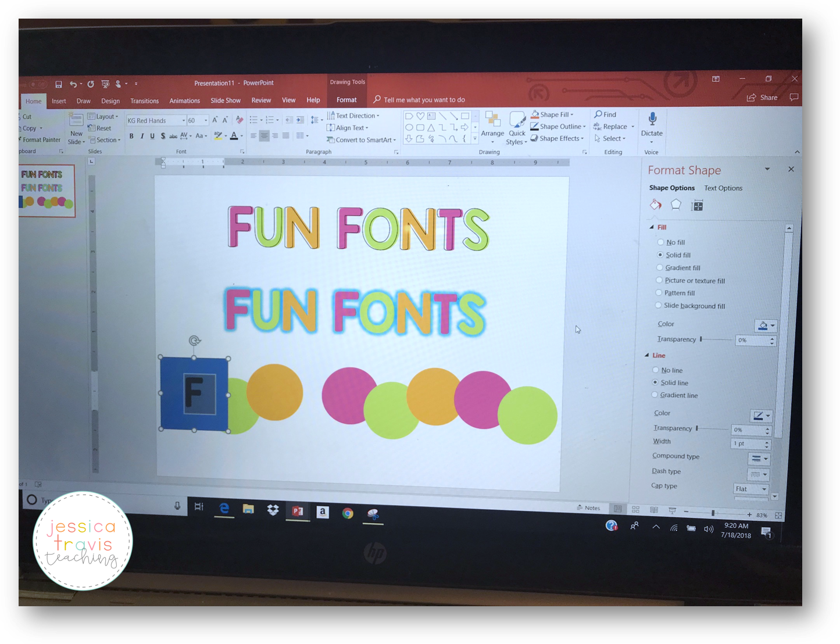
Task: Click the Share button
Action: coord(763,98)
